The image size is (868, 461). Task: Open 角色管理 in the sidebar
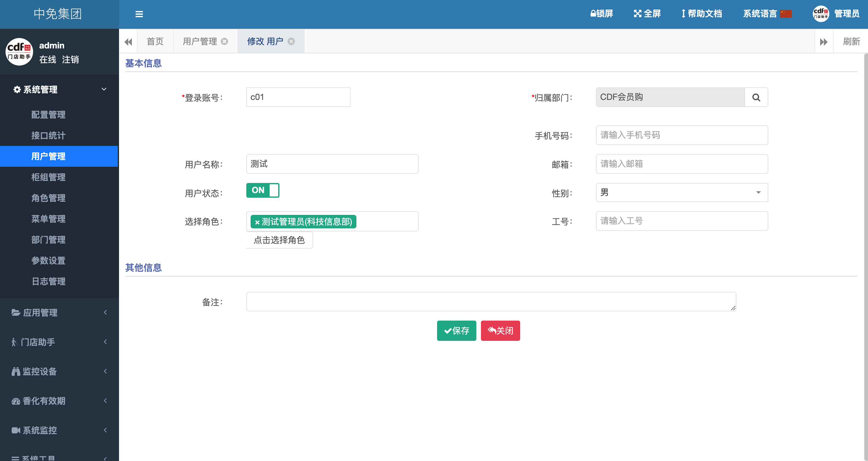(x=48, y=198)
